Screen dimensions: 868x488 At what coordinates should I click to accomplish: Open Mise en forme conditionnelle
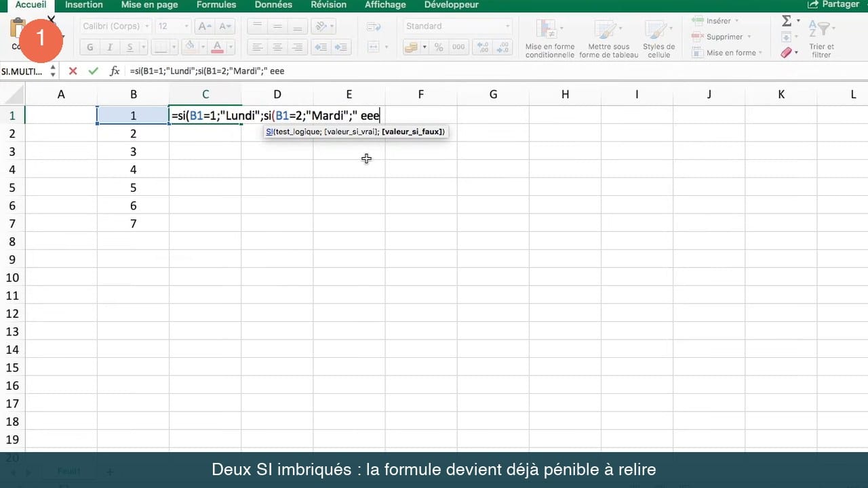(x=550, y=39)
